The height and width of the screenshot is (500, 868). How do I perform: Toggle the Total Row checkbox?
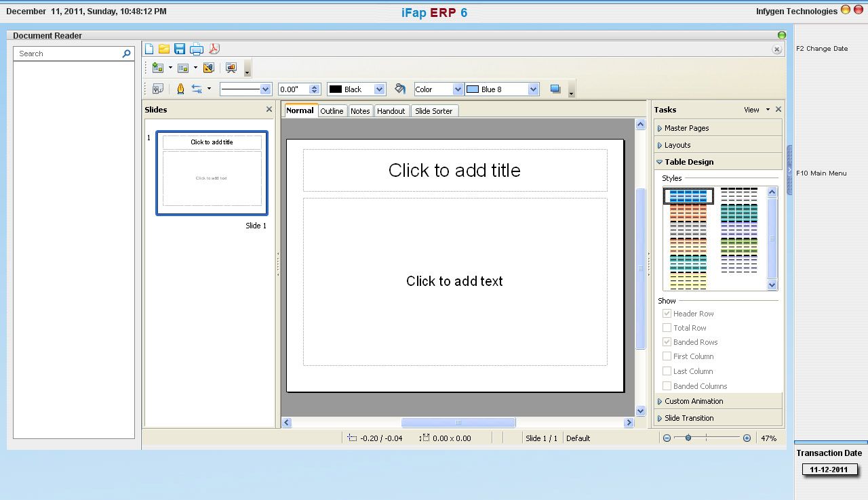point(667,328)
